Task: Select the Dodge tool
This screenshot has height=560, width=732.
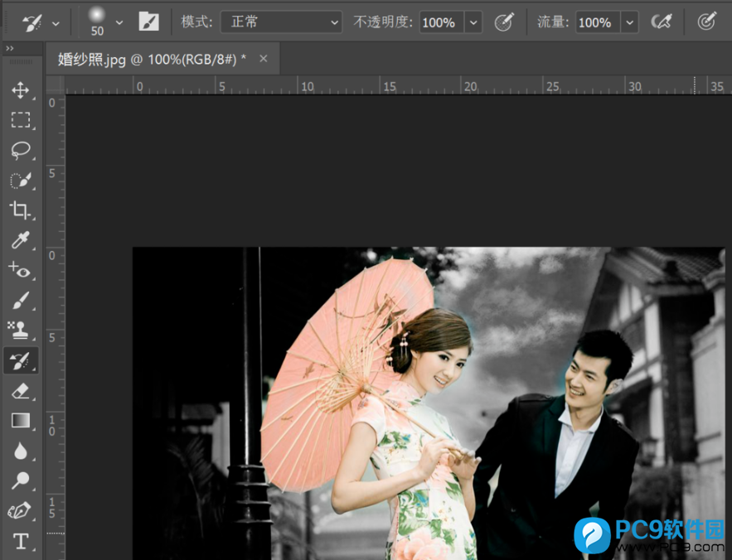Action: 21,480
